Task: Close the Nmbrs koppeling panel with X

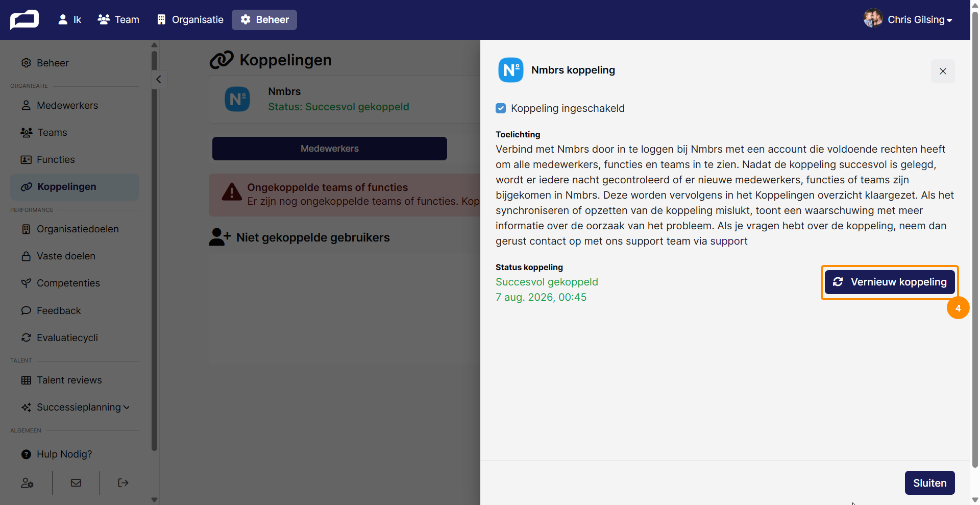Action: point(943,71)
